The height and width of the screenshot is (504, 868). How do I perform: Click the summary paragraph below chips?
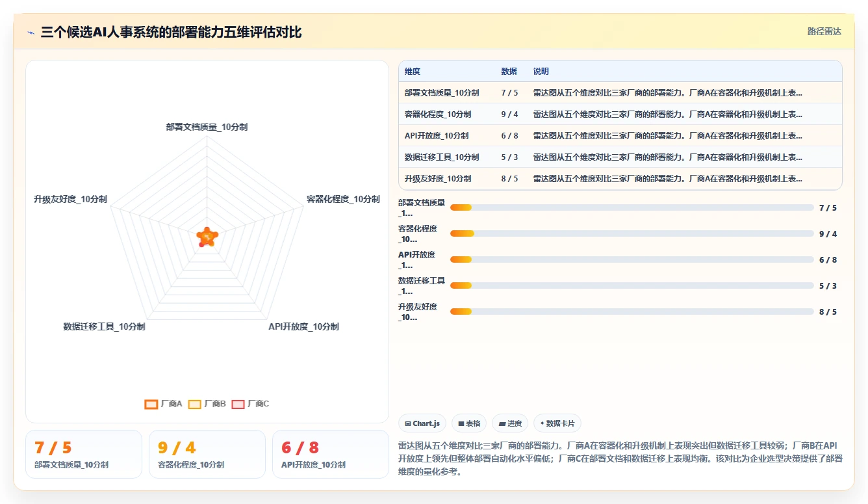(620, 459)
